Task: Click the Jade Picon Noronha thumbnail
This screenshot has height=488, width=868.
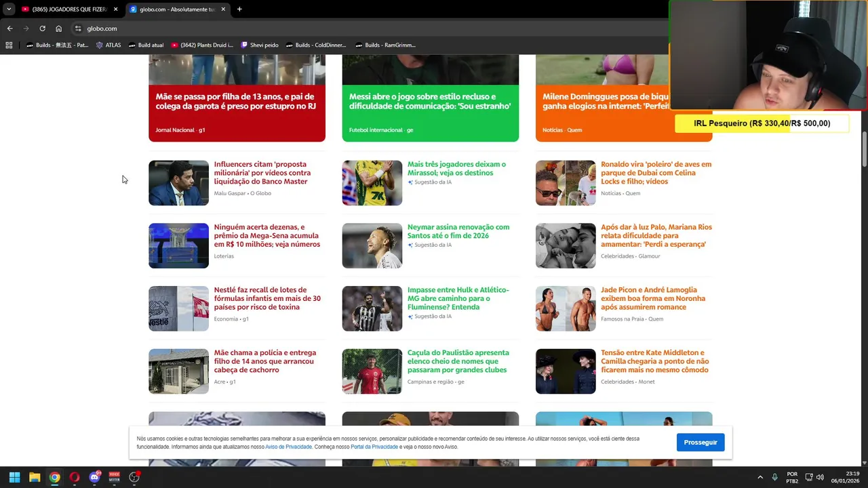Action: (x=566, y=308)
